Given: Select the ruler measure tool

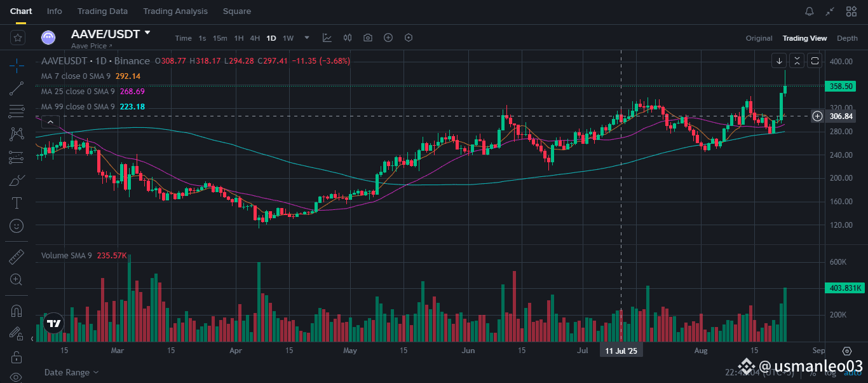Looking at the screenshot, I should click(x=17, y=257).
